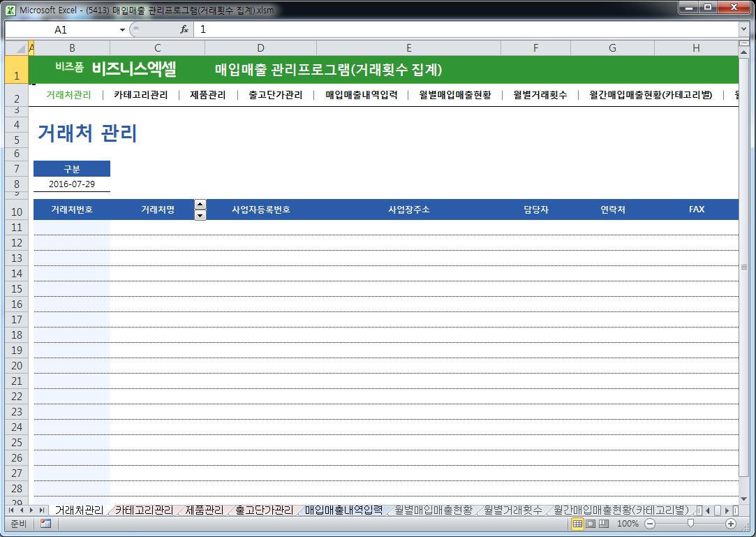Open 월별거래횟수 sheet tab

point(513,510)
